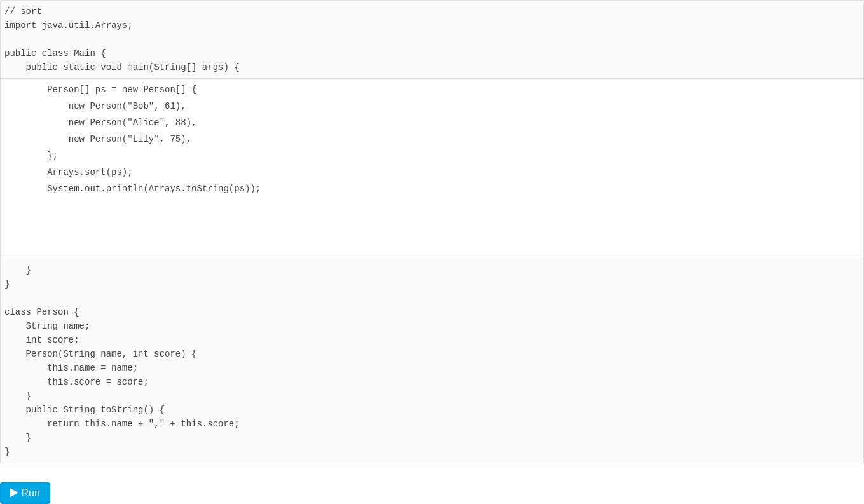This screenshot has width=864, height=504.
Task: Click the Person[] ps declaration line
Action: (122, 90)
